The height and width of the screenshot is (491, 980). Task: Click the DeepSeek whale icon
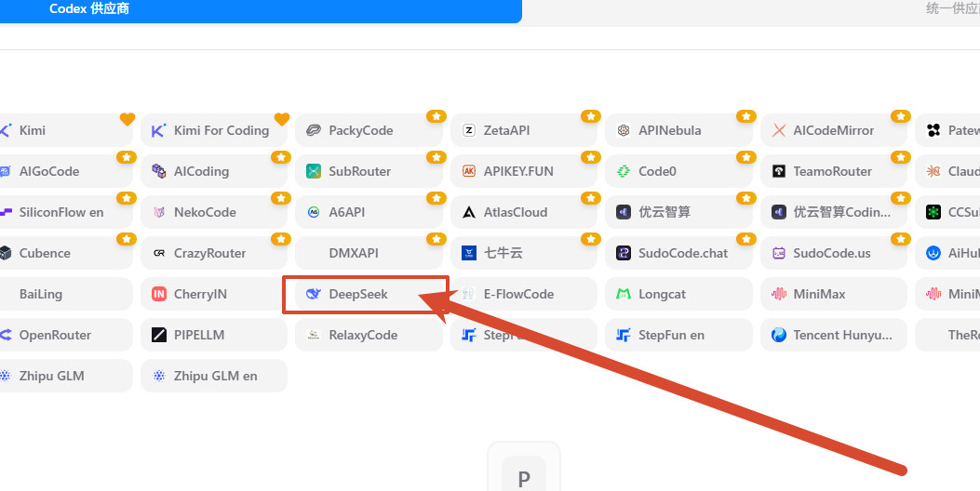[314, 294]
